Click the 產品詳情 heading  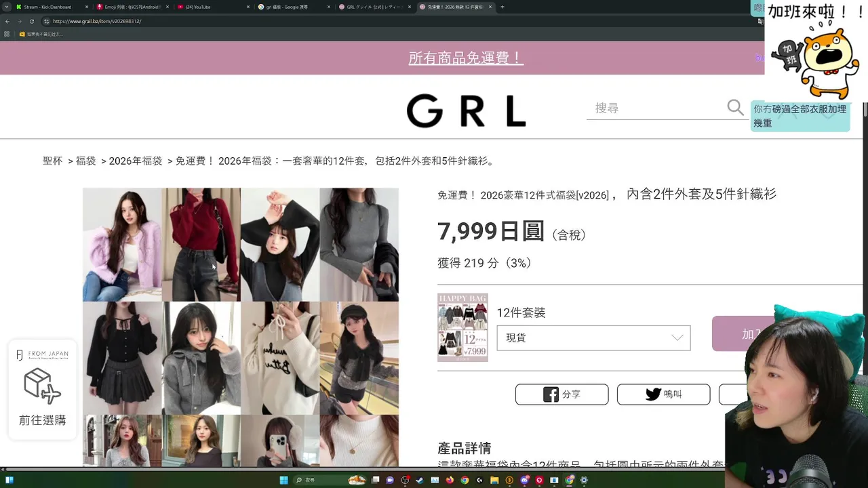(x=465, y=449)
